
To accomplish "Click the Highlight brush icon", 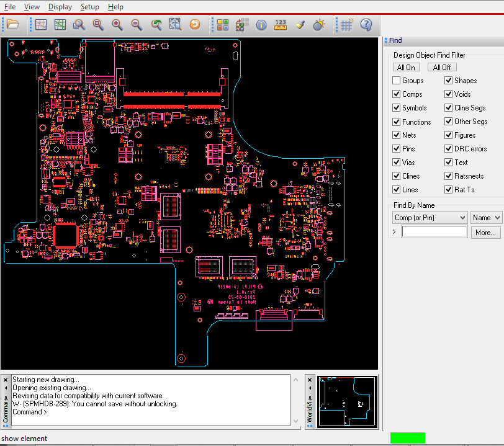I will point(300,25).
